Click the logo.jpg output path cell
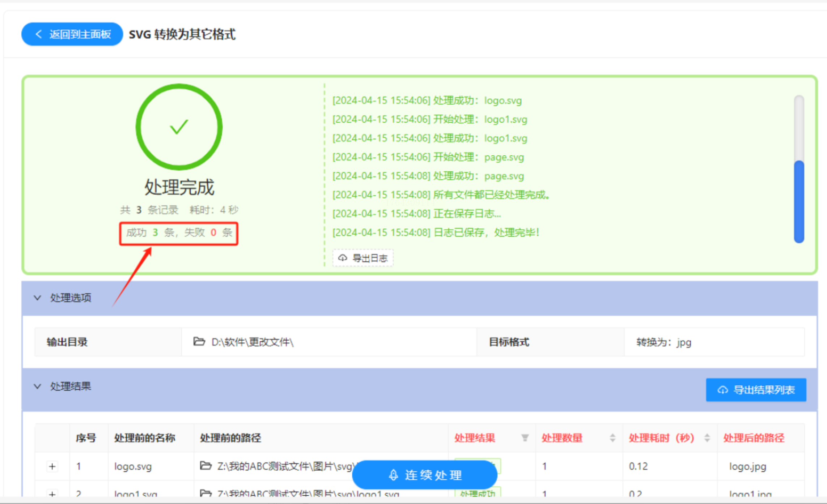 pos(747,466)
